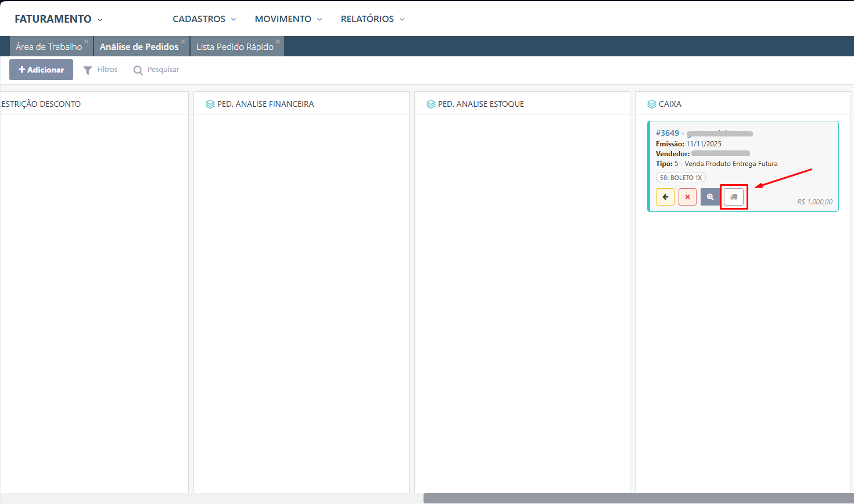Open the CADASTROS dropdown menu
This screenshot has width=854, height=504.
(204, 19)
